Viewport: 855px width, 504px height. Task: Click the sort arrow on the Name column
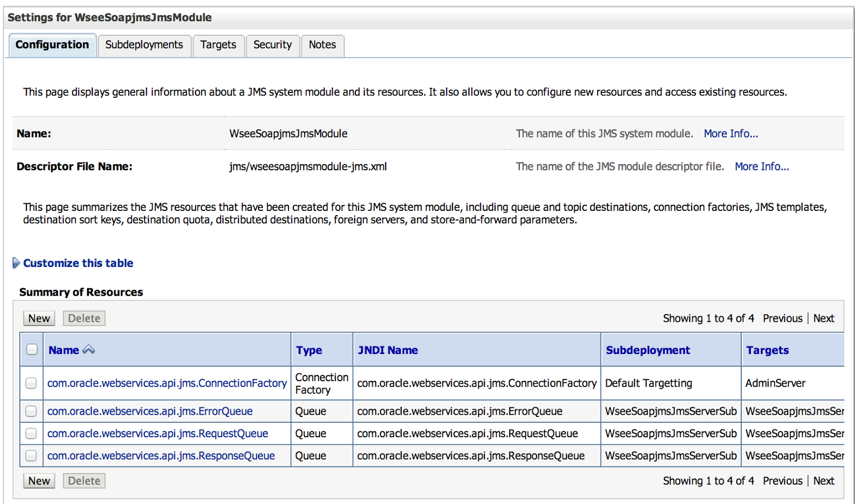pos(89,350)
